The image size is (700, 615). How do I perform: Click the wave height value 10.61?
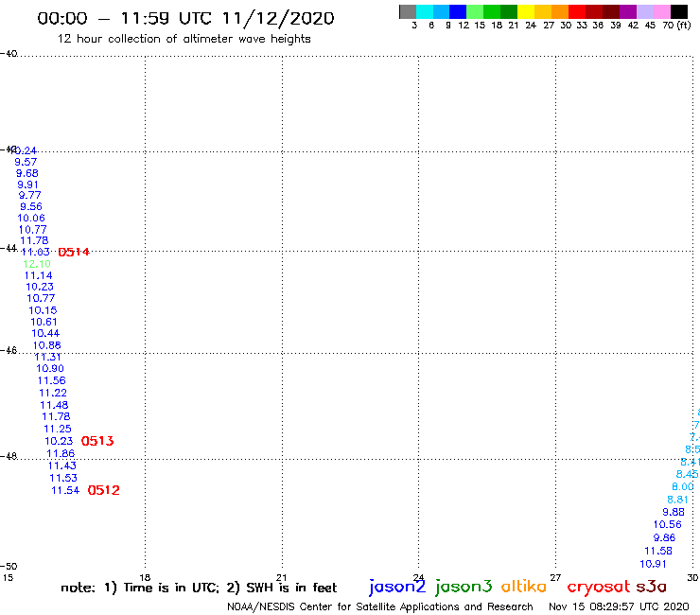pos(44,322)
